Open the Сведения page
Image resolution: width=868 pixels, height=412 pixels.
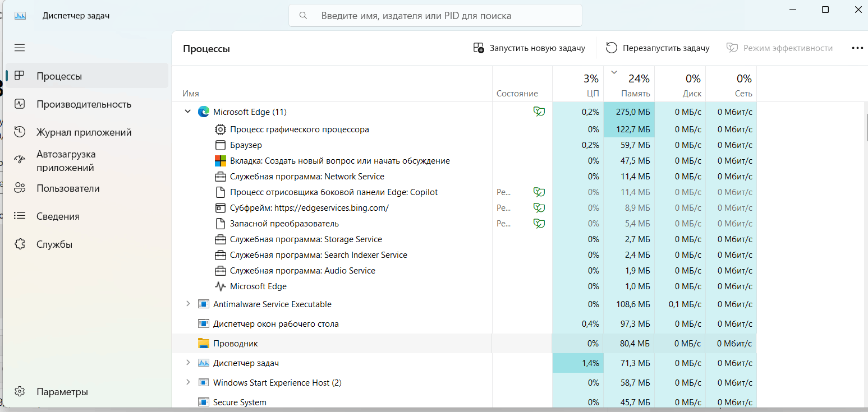pos(87,216)
